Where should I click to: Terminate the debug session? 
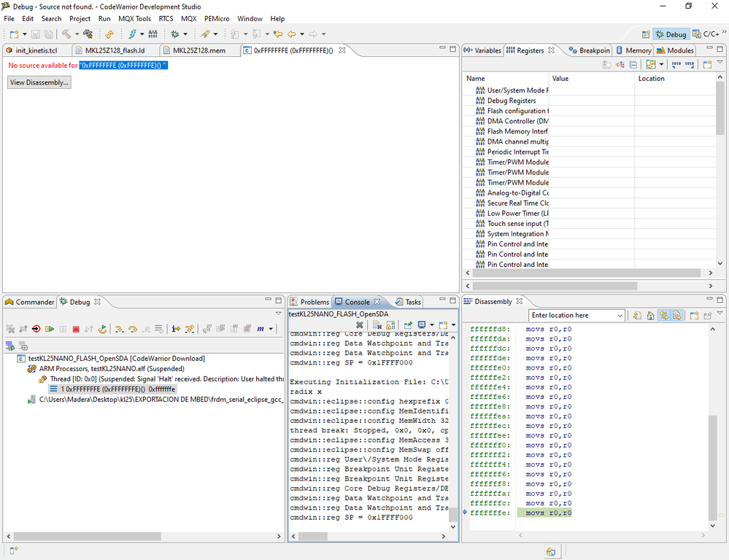[76, 330]
